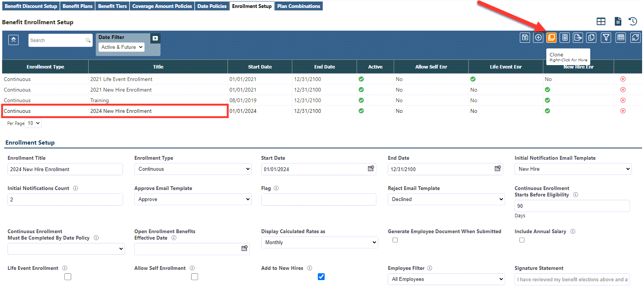Viewport: 644px width, 296px height.
Task: Show info for Initial Notifications Count
Action: click(75, 188)
